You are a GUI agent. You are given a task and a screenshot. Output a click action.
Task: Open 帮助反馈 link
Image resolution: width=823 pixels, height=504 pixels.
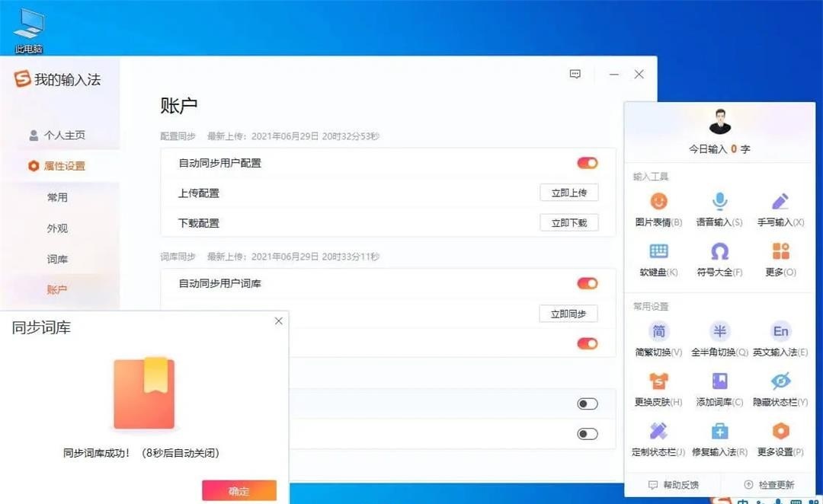click(x=674, y=485)
